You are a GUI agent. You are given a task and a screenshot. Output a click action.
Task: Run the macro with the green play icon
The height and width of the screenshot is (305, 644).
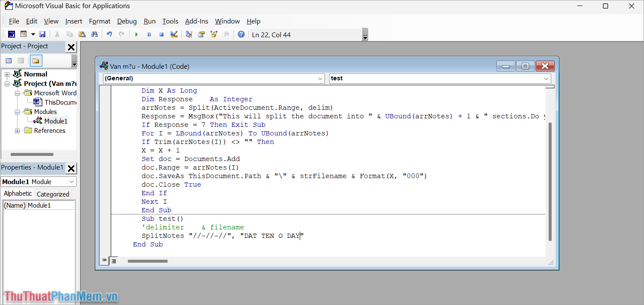tap(136, 35)
